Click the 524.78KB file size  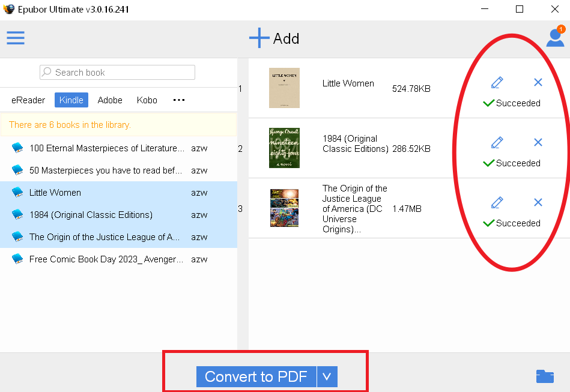tap(411, 89)
